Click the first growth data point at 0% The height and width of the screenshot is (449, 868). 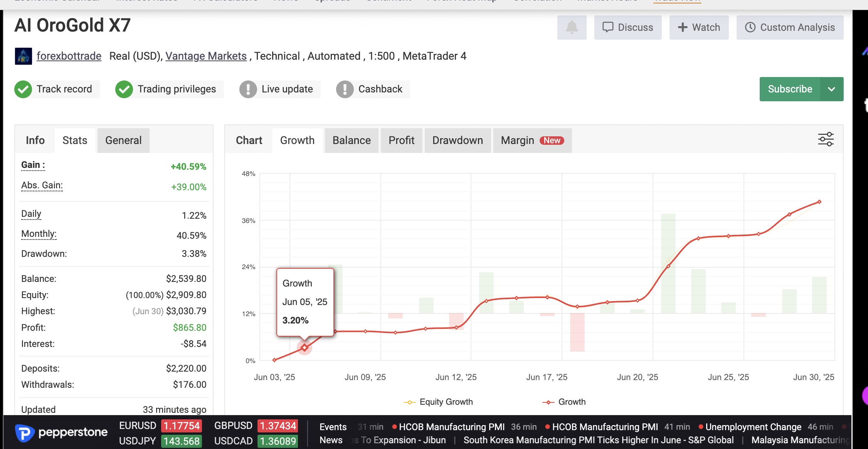click(x=274, y=360)
